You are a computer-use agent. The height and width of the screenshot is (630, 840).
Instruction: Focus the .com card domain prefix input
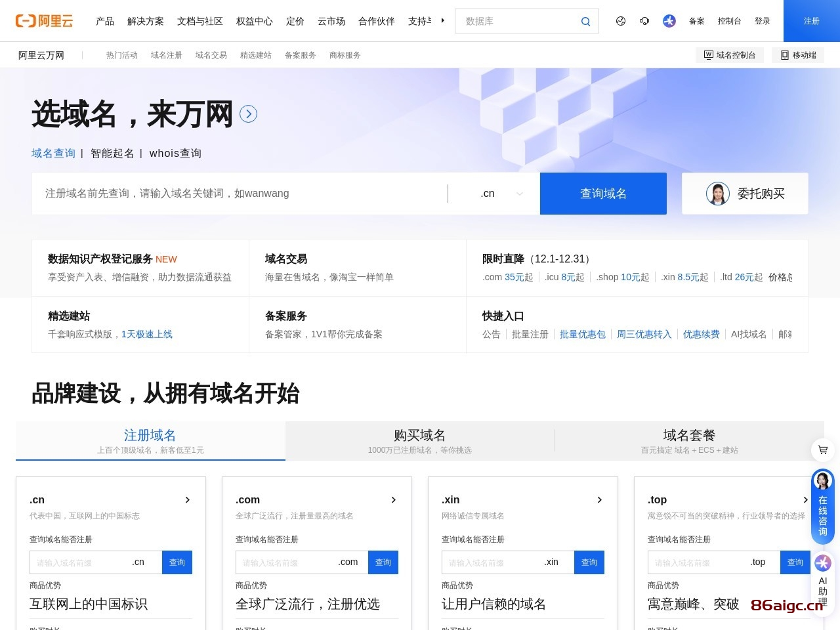285,562
